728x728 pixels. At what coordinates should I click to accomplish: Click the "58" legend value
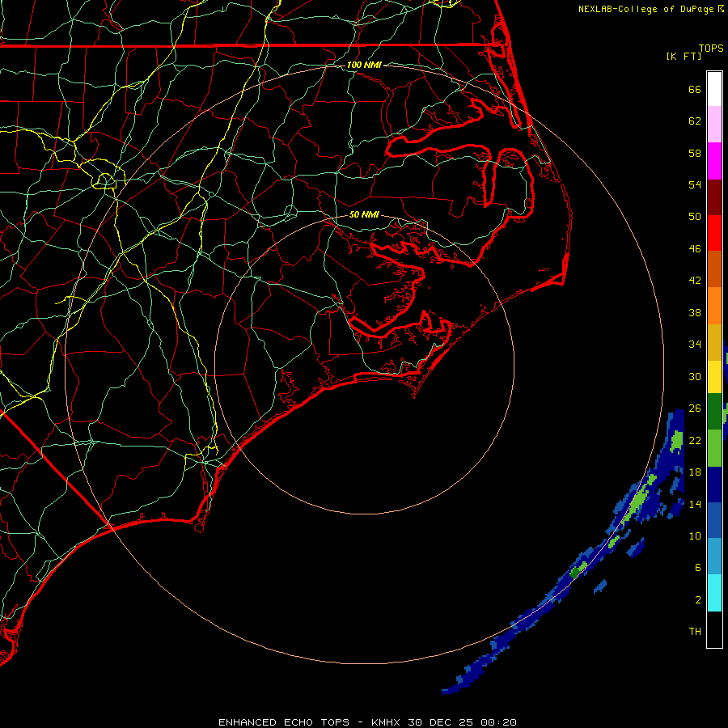coord(695,153)
